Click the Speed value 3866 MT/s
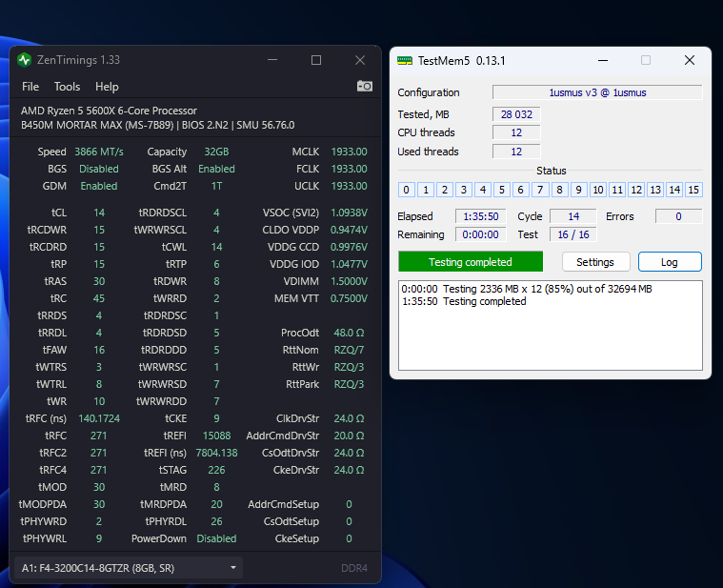723x588 pixels. (99, 152)
